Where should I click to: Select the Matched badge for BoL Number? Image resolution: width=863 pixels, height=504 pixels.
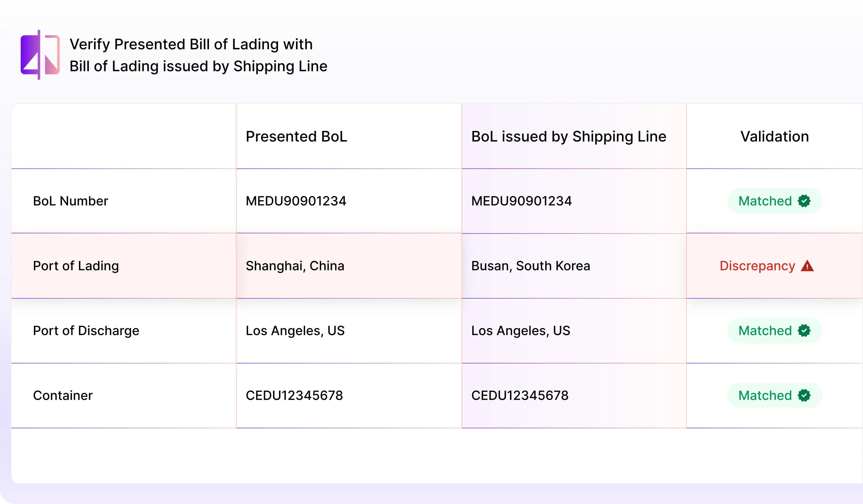click(774, 201)
